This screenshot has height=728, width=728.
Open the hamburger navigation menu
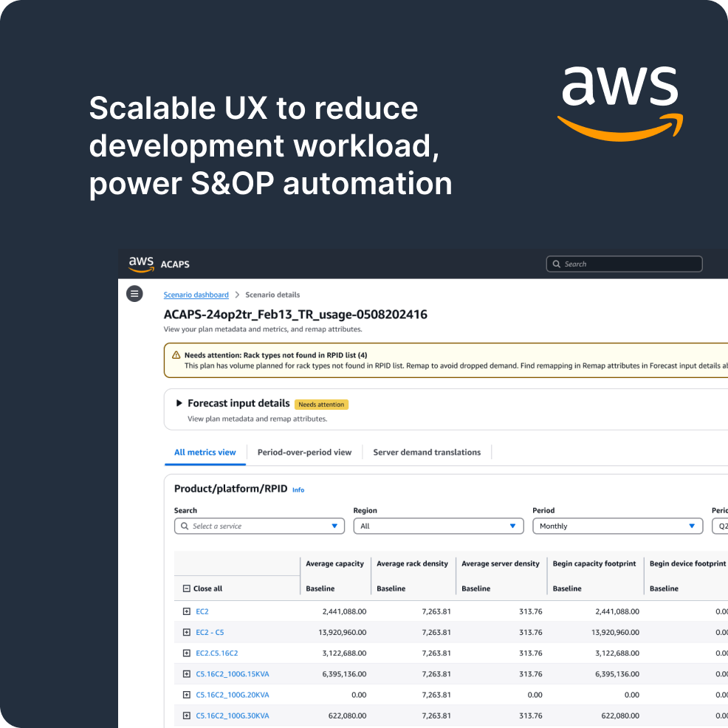point(134,293)
